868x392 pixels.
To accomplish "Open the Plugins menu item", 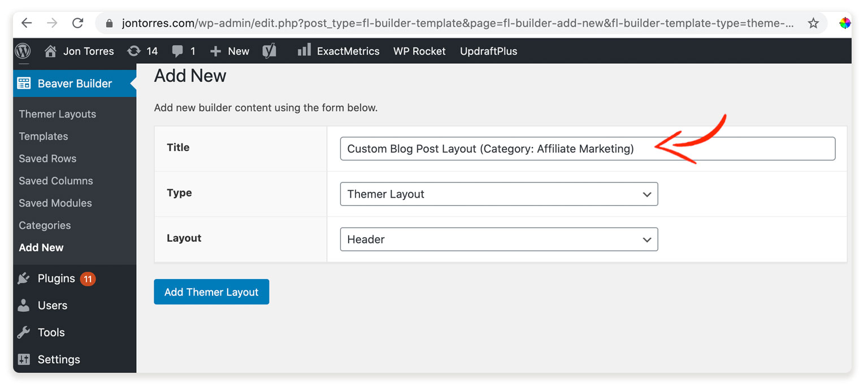I will (x=57, y=278).
